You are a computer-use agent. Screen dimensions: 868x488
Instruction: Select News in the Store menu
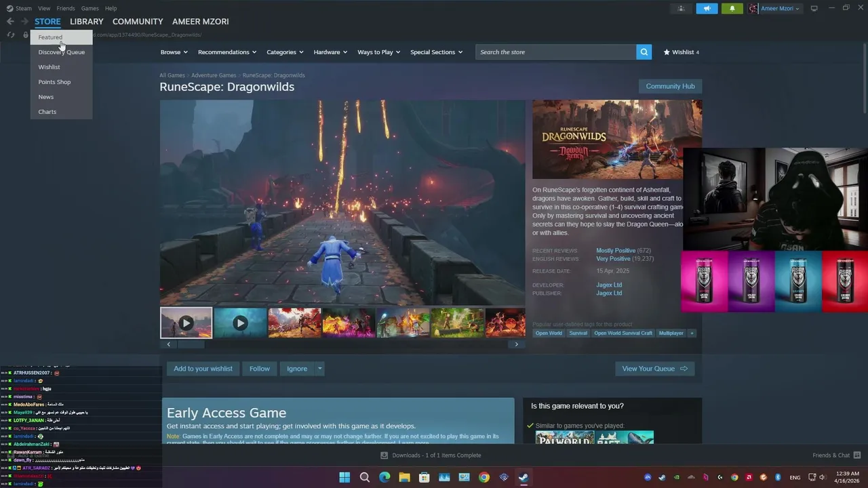pyautogui.click(x=61, y=97)
